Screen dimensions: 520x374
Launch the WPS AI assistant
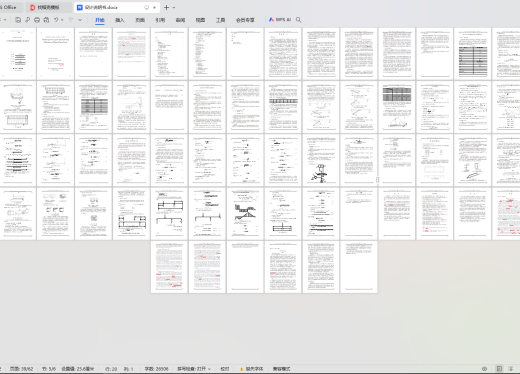[280, 20]
